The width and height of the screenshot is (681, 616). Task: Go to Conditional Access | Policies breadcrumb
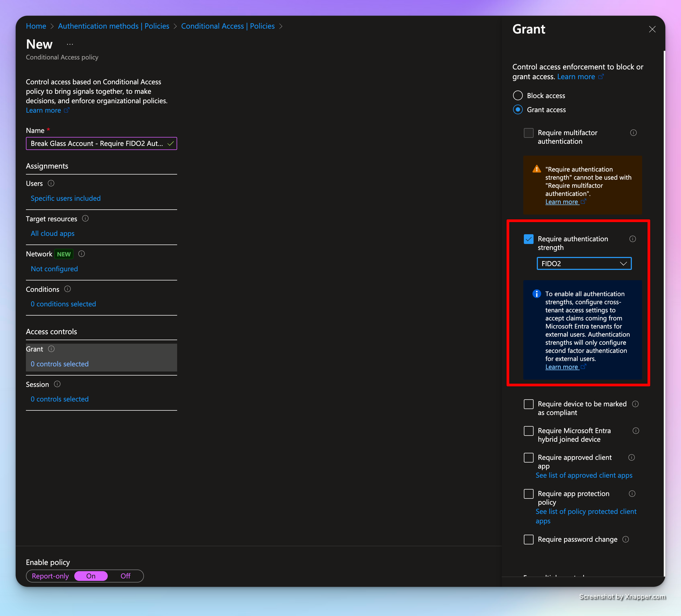[228, 26]
